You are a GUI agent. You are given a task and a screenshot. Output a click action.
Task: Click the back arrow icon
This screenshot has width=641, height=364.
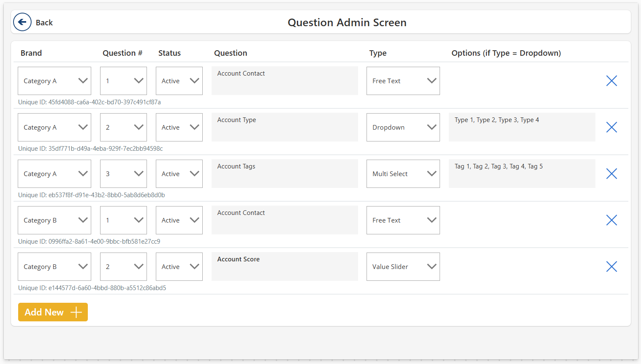(x=22, y=22)
